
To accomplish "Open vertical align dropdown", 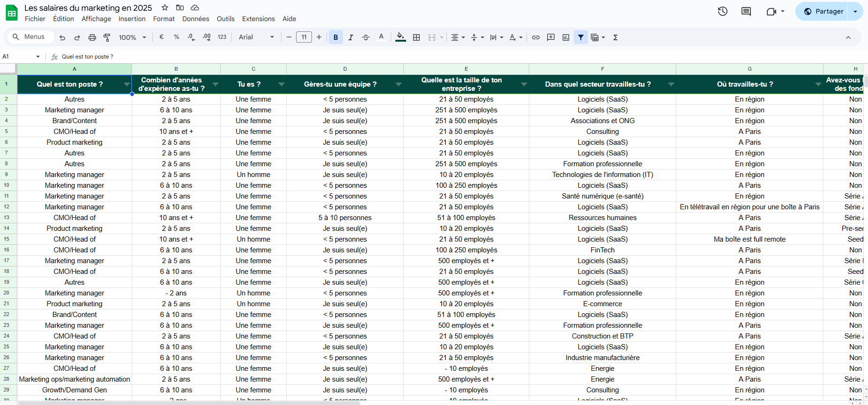I will point(477,37).
